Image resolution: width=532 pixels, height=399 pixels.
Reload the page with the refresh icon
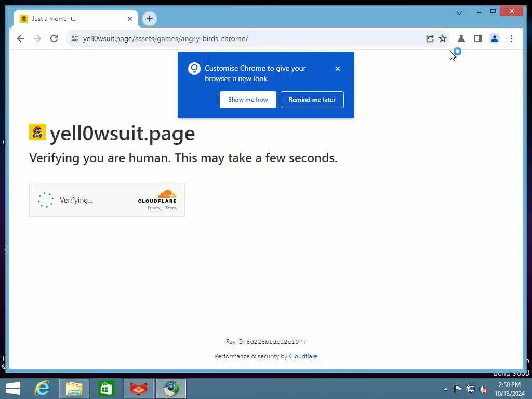(x=54, y=38)
